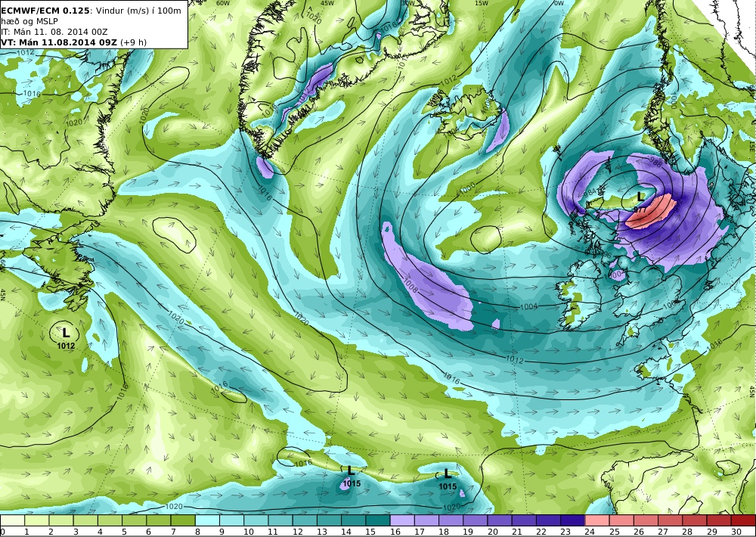The height and width of the screenshot is (537, 756).
Task: Pick the 26–27 m/s red legend swatch
Action: (x=646, y=520)
